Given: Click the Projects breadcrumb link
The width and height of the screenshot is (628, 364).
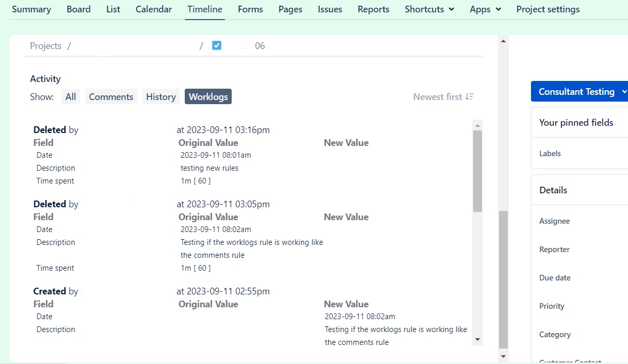Looking at the screenshot, I should 45,45.
